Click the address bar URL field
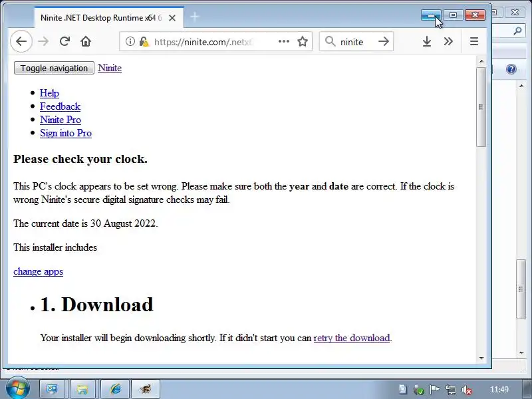 click(x=215, y=41)
